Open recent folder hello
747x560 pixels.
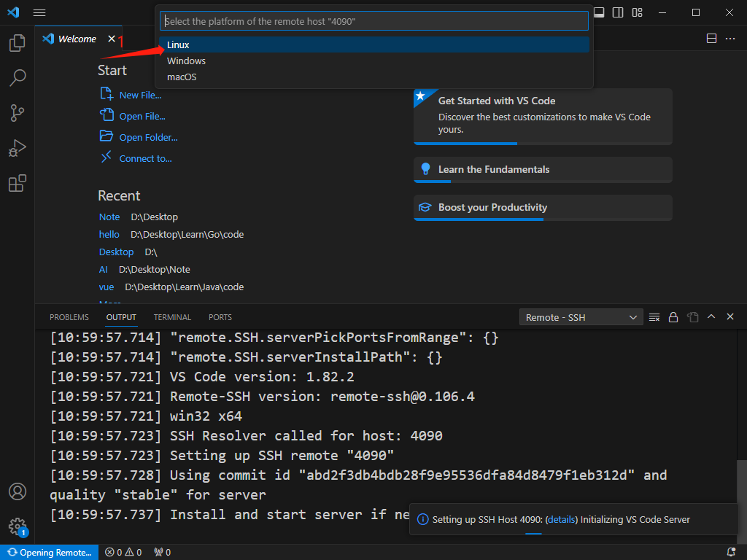point(109,234)
